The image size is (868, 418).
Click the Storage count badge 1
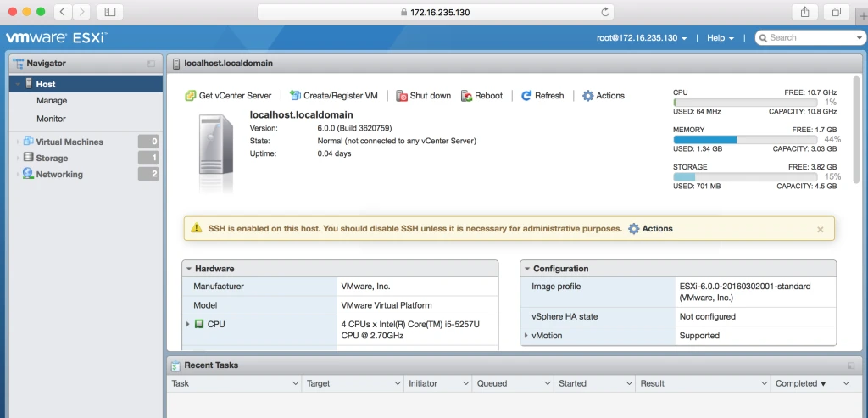(149, 158)
